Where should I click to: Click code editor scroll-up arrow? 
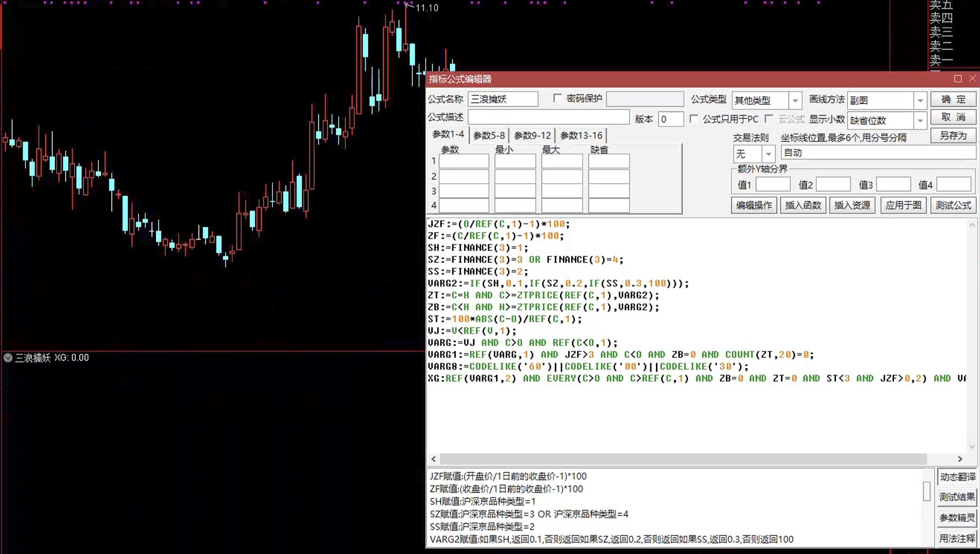click(972, 225)
